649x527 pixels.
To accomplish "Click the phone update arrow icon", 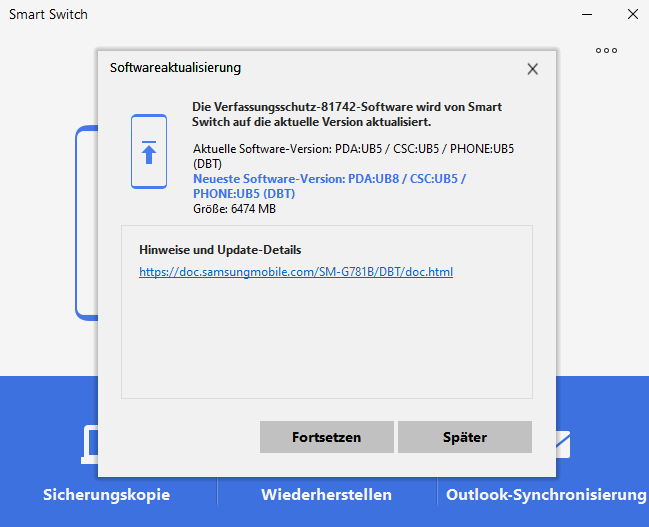I will tap(149, 152).
